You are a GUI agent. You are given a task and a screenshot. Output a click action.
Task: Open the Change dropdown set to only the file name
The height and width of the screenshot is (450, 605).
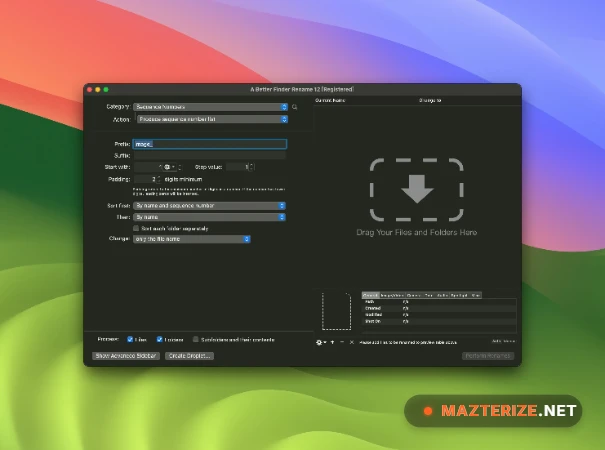coord(192,239)
